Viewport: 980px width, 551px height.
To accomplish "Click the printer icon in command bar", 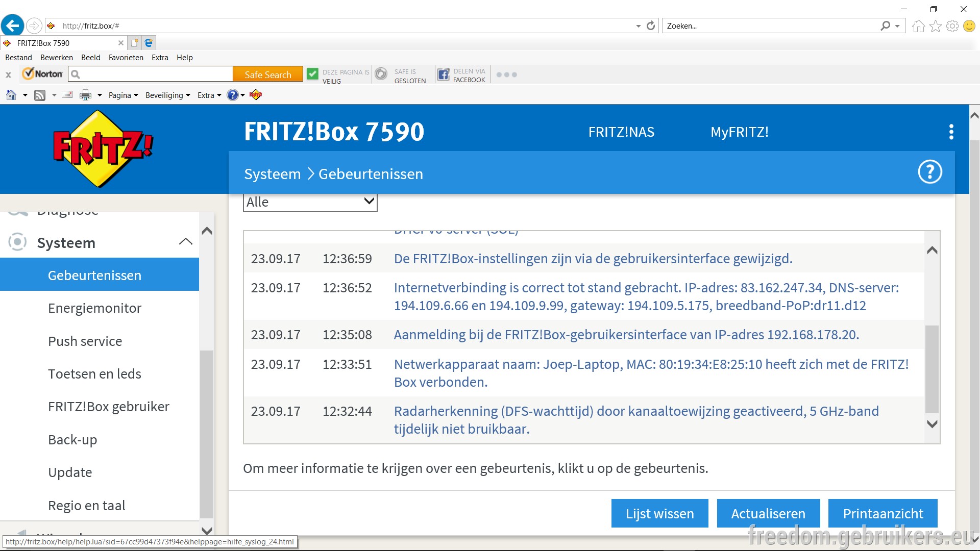I will click(85, 95).
